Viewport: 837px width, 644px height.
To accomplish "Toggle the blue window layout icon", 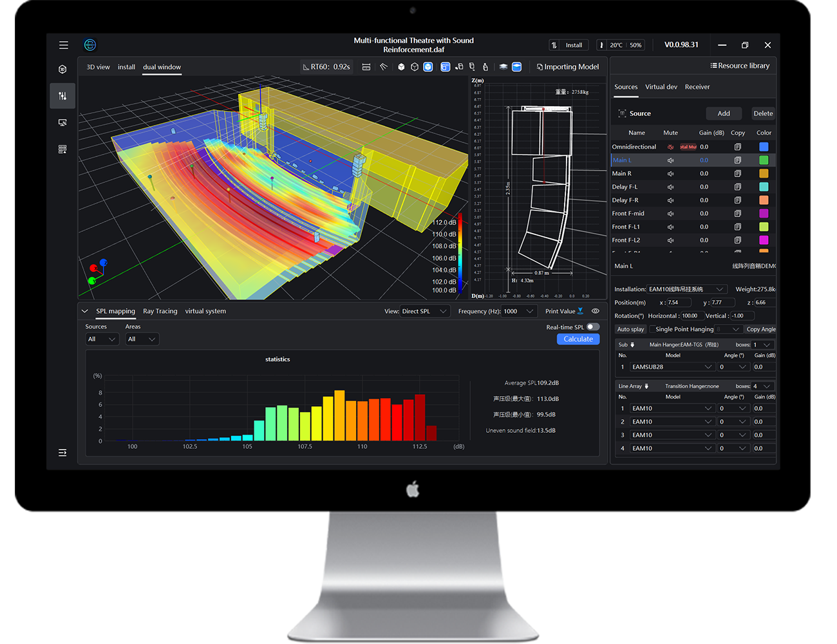I will point(446,67).
